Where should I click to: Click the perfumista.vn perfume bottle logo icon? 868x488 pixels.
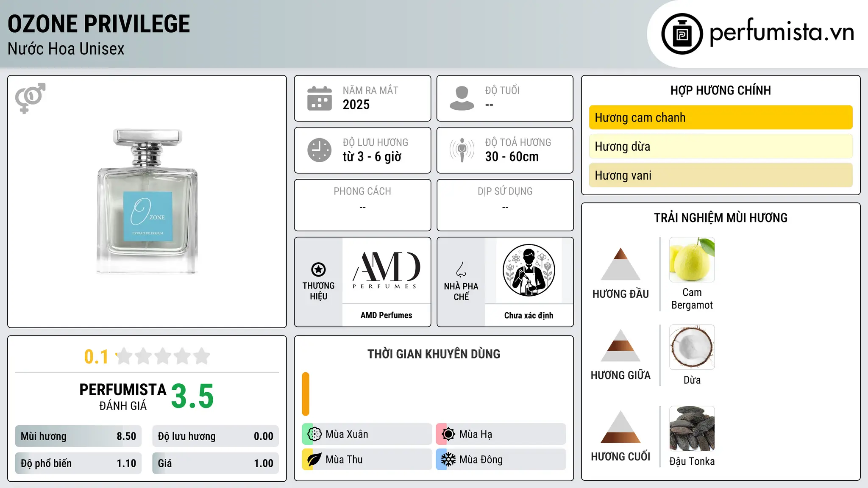coord(682,34)
